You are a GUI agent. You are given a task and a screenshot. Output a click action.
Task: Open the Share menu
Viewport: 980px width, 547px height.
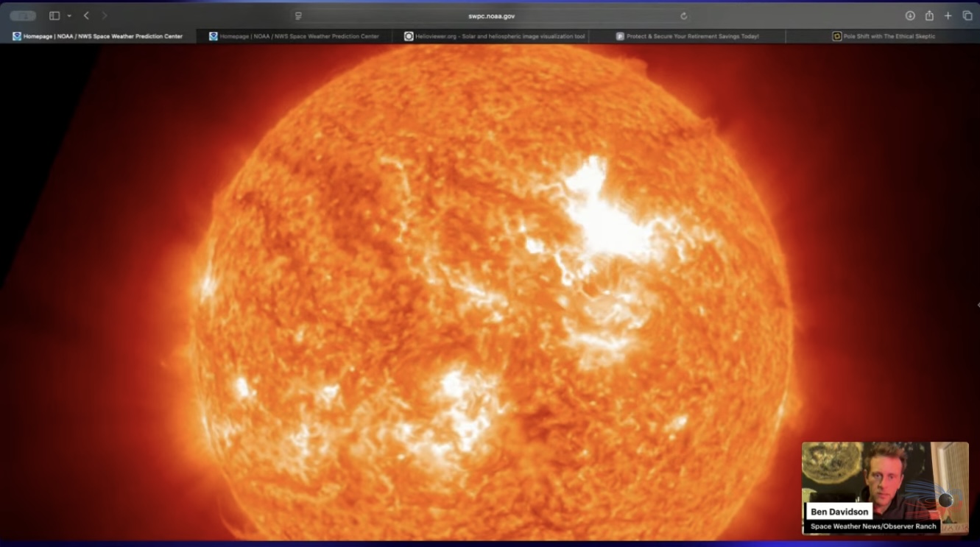[929, 15]
